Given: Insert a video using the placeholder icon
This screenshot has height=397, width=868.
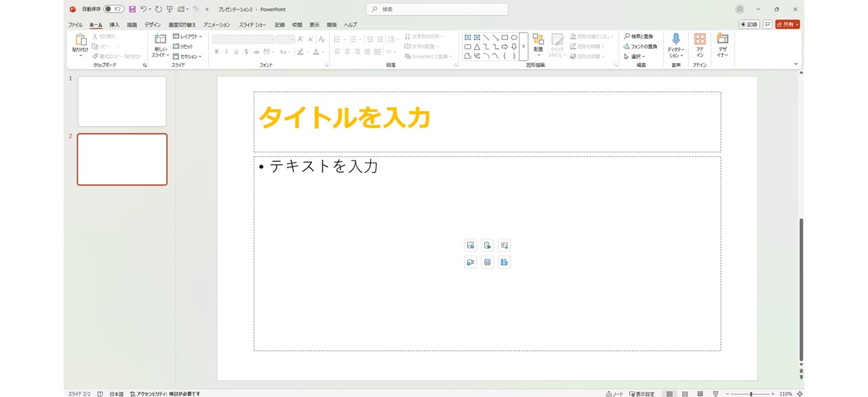Looking at the screenshot, I should [471, 262].
